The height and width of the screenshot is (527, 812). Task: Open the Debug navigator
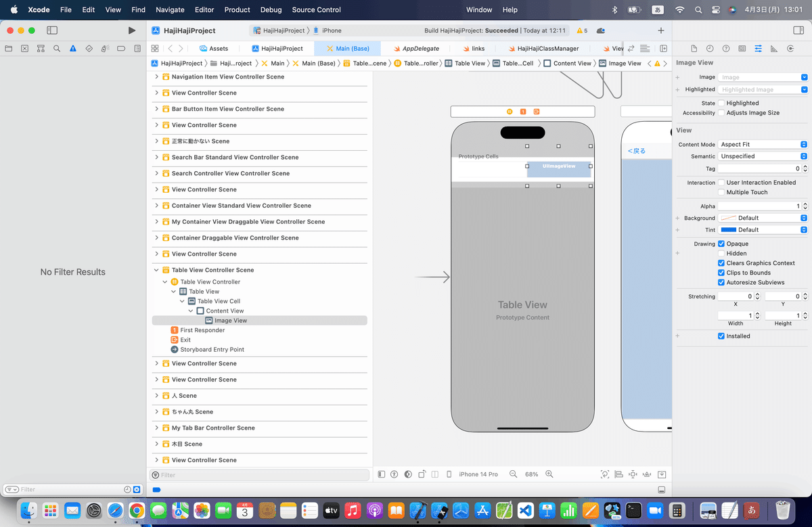coord(106,49)
